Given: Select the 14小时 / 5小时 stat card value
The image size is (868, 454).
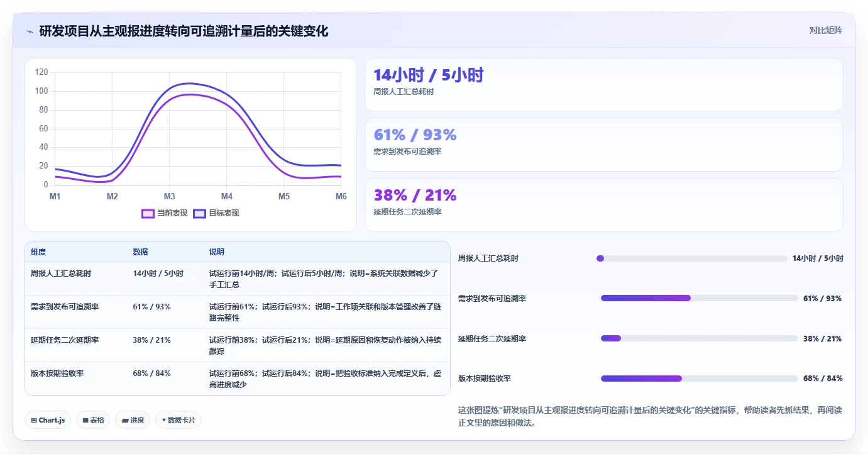Looking at the screenshot, I should point(428,75).
